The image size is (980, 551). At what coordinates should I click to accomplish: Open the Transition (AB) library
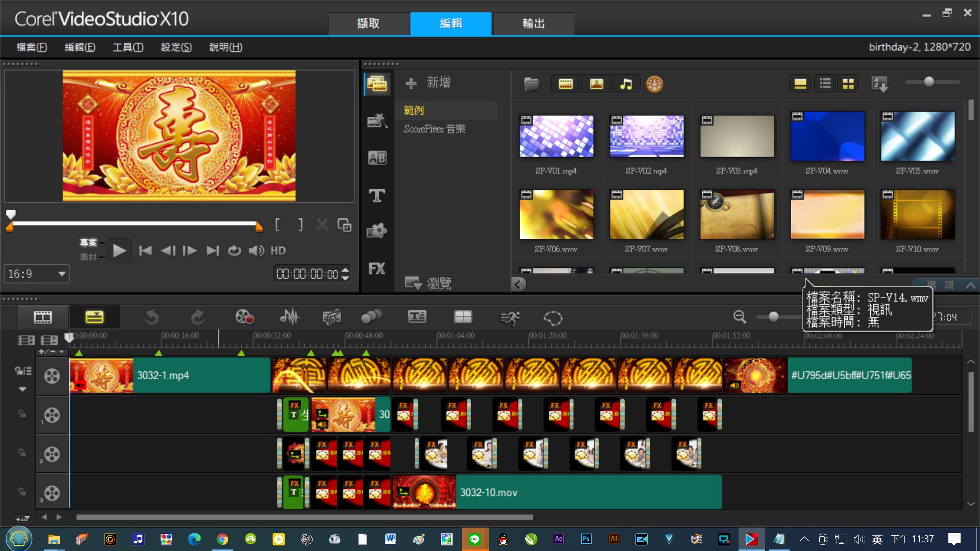pyautogui.click(x=377, y=158)
